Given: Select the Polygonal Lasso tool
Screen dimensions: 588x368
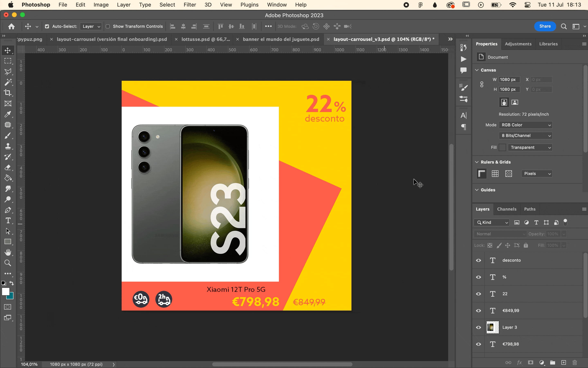Looking at the screenshot, I should pos(8,72).
